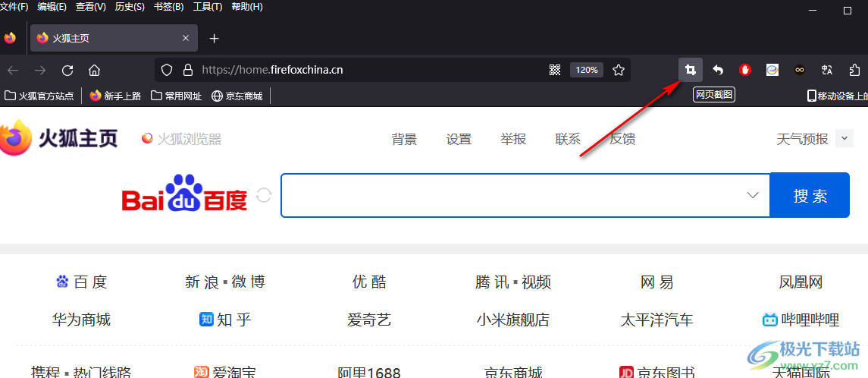The image size is (868, 378).
Task: Click the IE compatibility extension icon
Action: click(772, 70)
